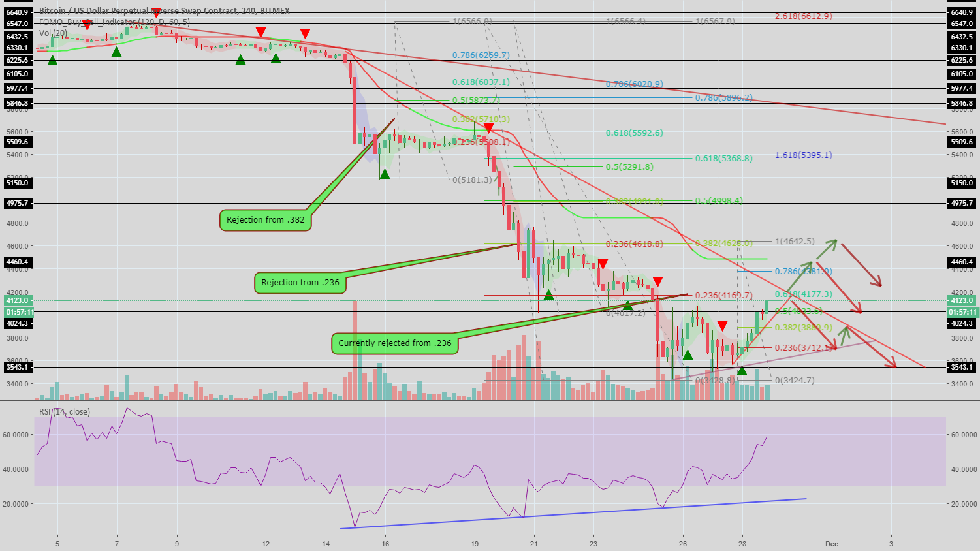Select the green buy arrow near the 28th
This screenshot has width=980, height=551.
point(742,371)
